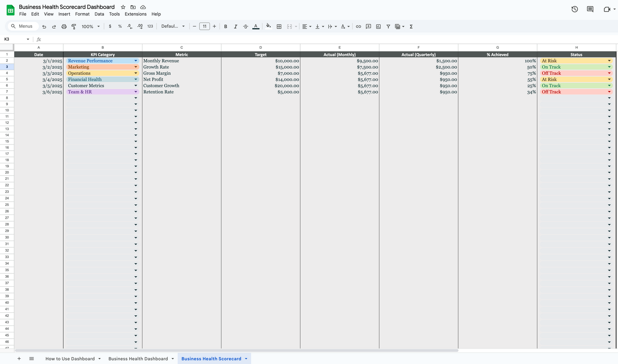Viewport: 618px width, 364px height.
Task: Open the Off Track status dropdown in row 4
Action: click(609, 73)
